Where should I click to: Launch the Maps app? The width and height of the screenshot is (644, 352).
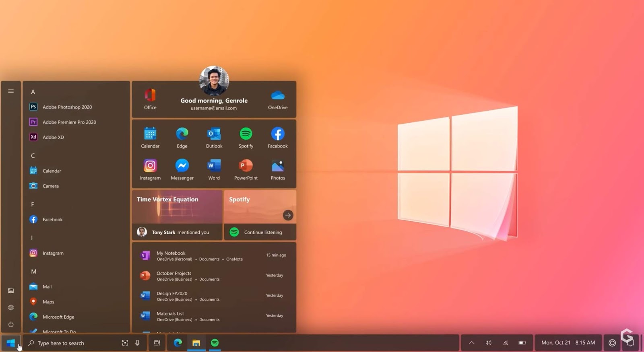tap(42, 302)
